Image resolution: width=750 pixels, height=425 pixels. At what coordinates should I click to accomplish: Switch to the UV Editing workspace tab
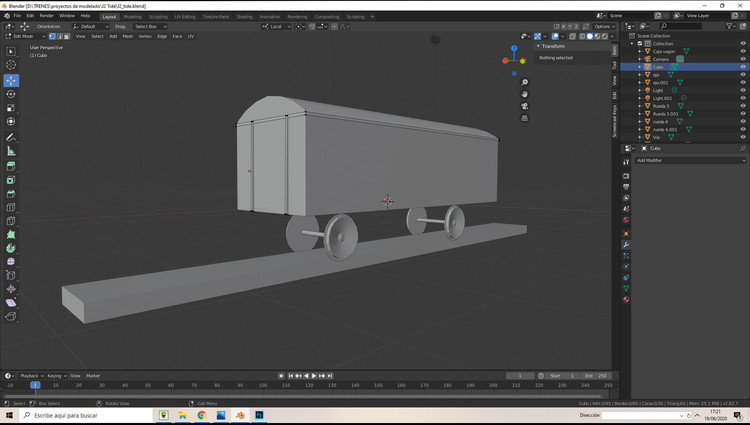[185, 17]
